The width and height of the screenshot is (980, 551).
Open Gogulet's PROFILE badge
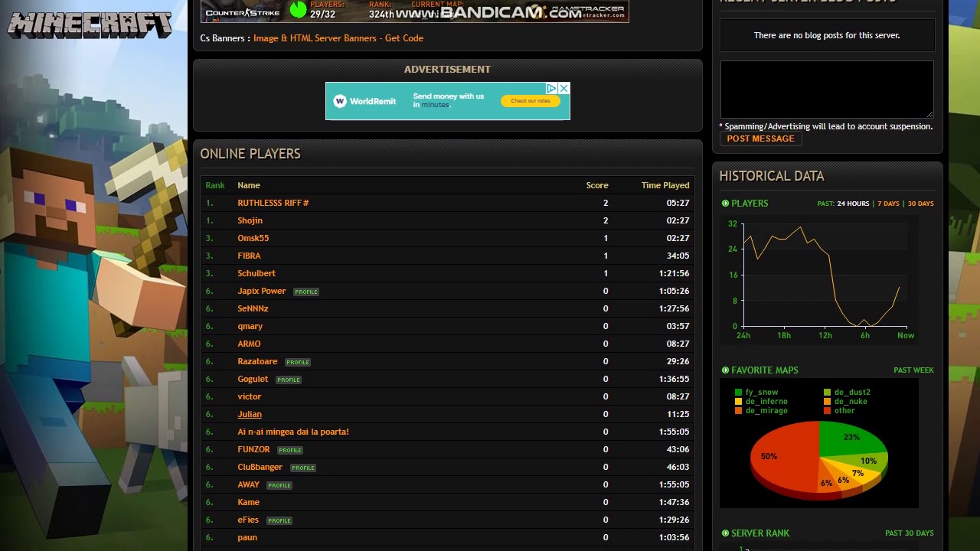point(289,380)
